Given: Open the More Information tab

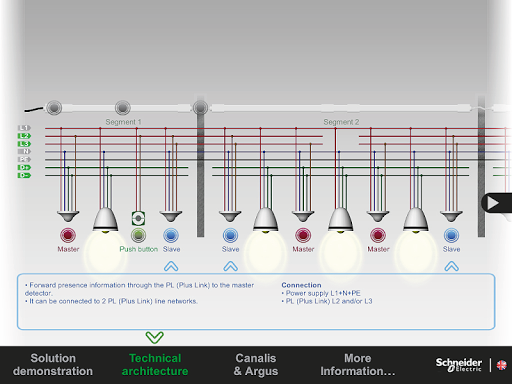Looking at the screenshot, I should point(358,365).
